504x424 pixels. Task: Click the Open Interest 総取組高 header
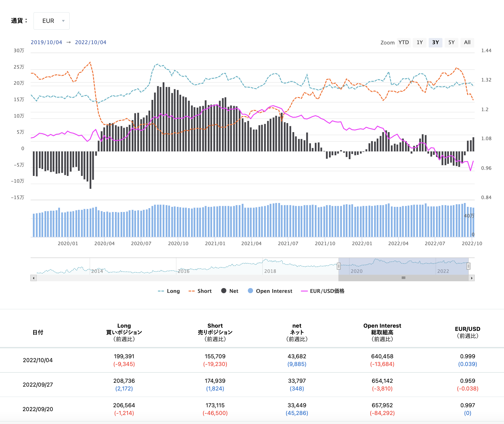coord(382,332)
